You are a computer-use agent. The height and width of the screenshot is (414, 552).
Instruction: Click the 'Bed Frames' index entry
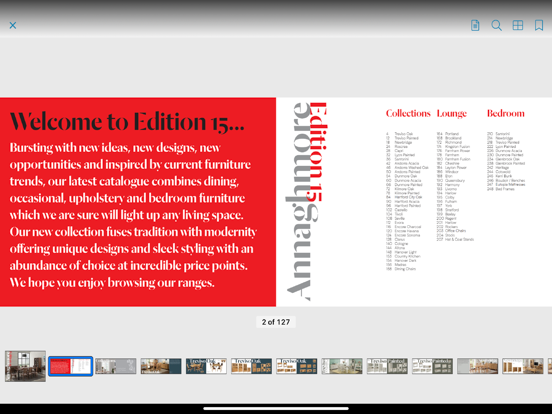click(505, 189)
